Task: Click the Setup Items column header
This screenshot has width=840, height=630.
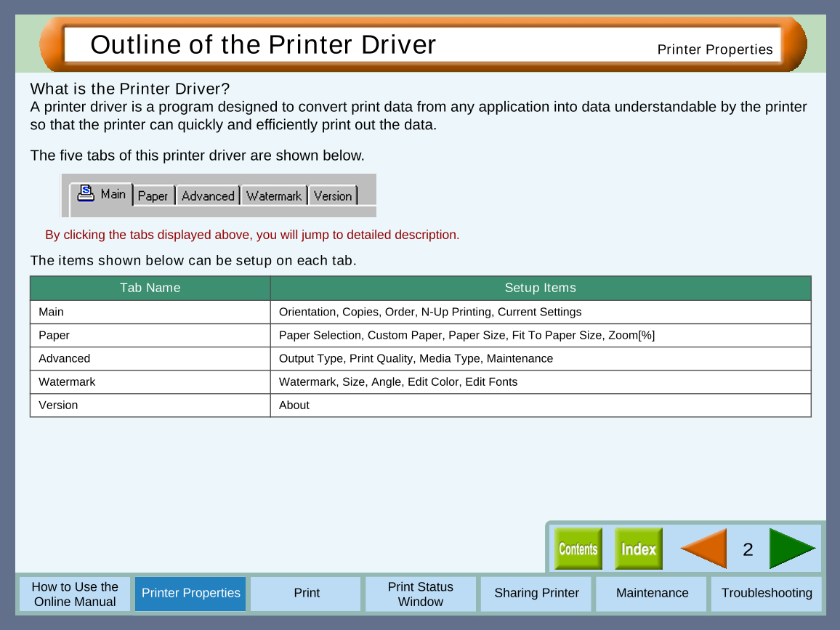Action: [x=541, y=288]
